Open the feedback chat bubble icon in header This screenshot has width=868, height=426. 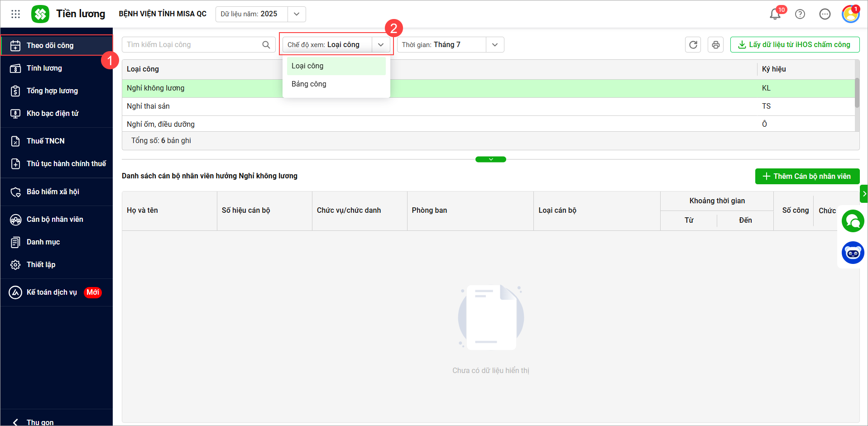pos(825,14)
